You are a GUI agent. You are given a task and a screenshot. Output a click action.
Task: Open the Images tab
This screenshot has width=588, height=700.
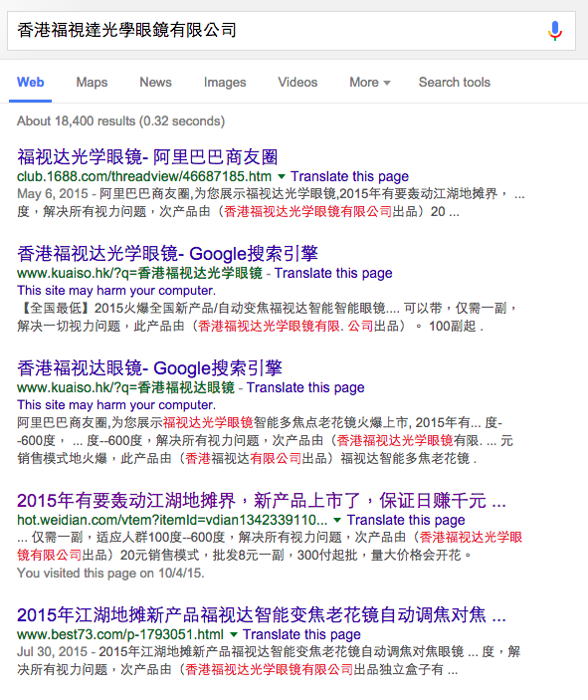[x=225, y=83]
